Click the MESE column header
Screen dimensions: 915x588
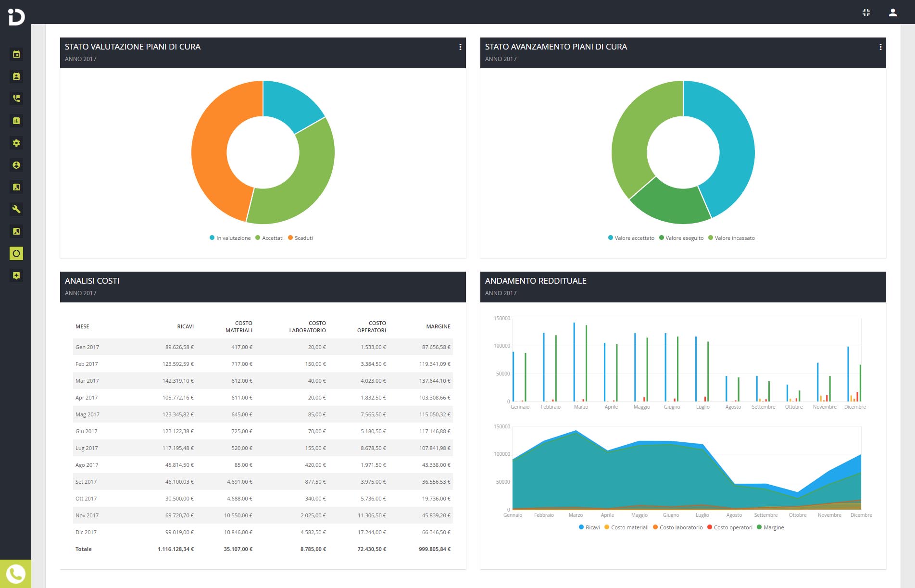tap(82, 326)
